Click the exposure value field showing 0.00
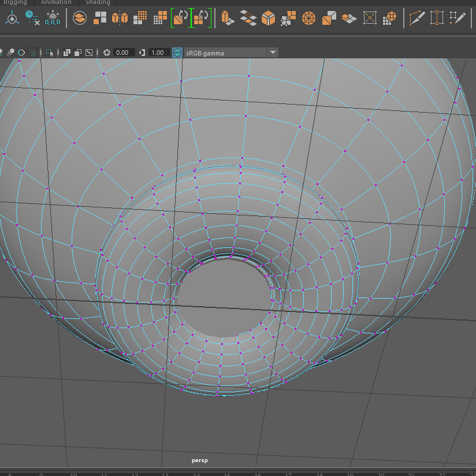Screen dimensions: 476x476 pos(122,53)
